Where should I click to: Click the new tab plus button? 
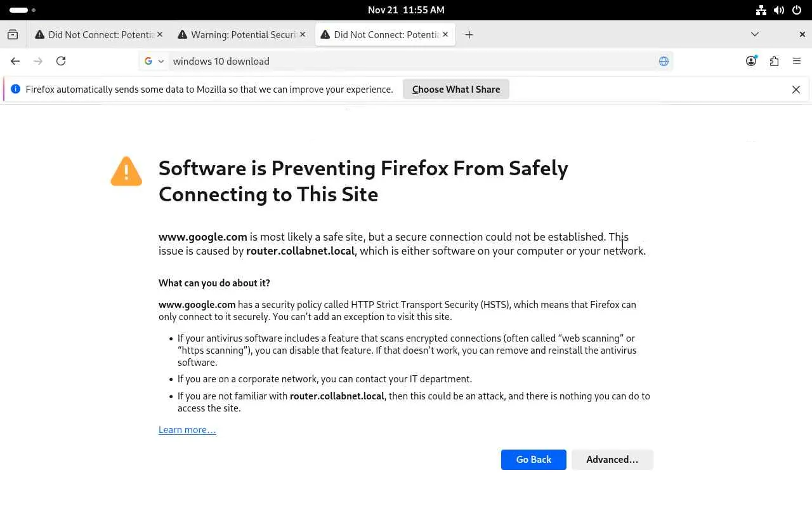[469, 35]
